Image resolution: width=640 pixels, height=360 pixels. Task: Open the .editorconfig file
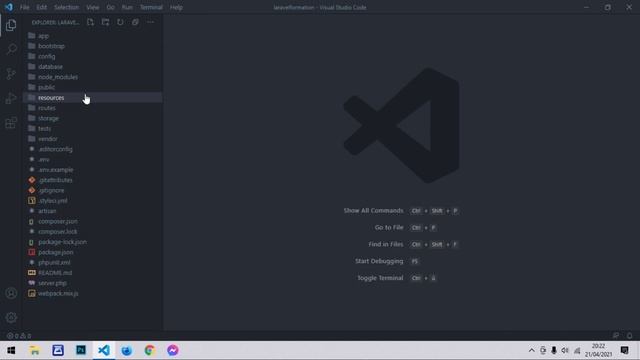tap(93, 149)
